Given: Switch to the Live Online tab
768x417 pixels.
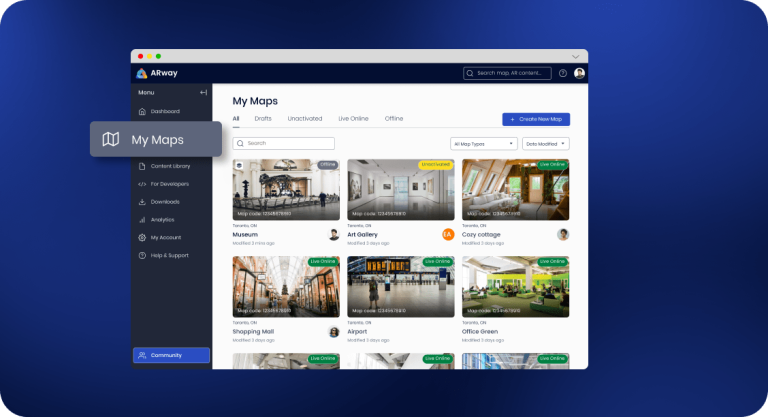Looking at the screenshot, I should point(353,119).
